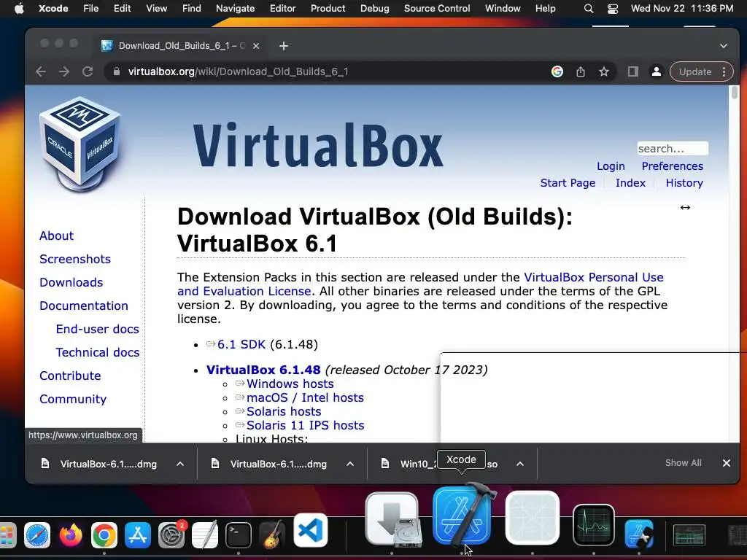Share this page via the share icon
747x560 pixels.
580,71
